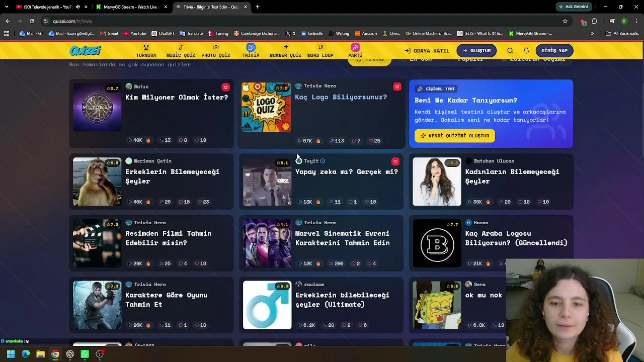The height and width of the screenshot is (362, 644).
Task: Click the crown badge on Yapay zeka card
Action: click(x=395, y=161)
